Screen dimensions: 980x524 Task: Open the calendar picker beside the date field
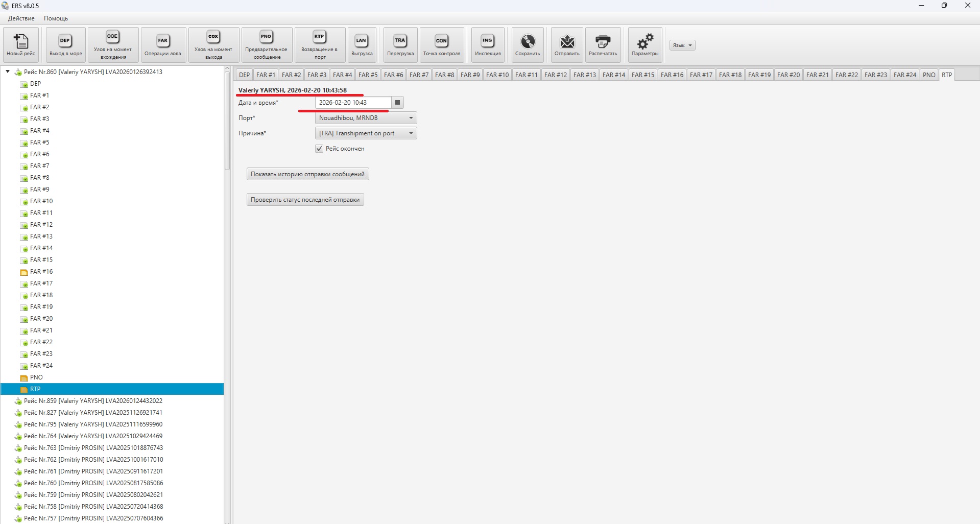[x=397, y=103]
